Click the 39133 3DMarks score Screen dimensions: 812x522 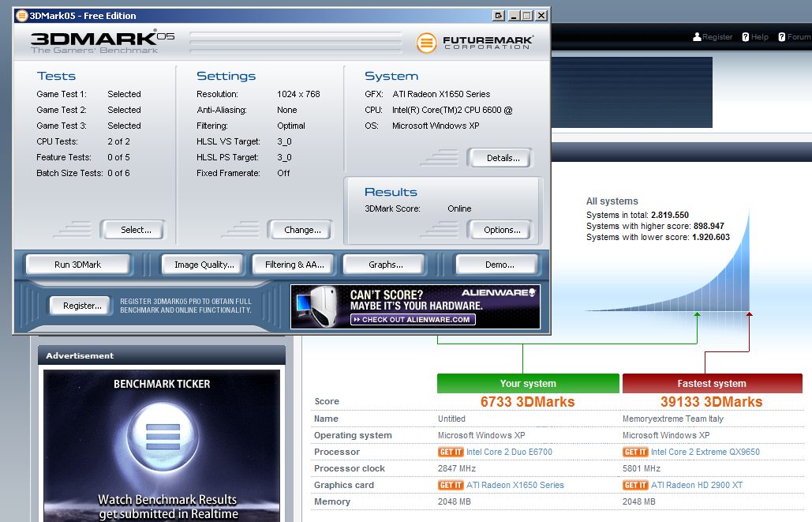tap(712, 402)
